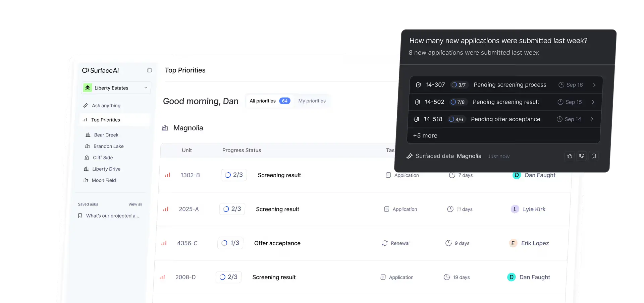The image size is (644, 303).
Task: Click the 1/3 progress indicator for 4356-C
Action: [x=230, y=243]
